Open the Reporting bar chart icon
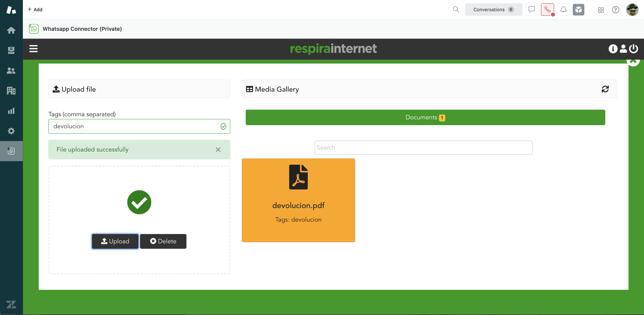 11,111
